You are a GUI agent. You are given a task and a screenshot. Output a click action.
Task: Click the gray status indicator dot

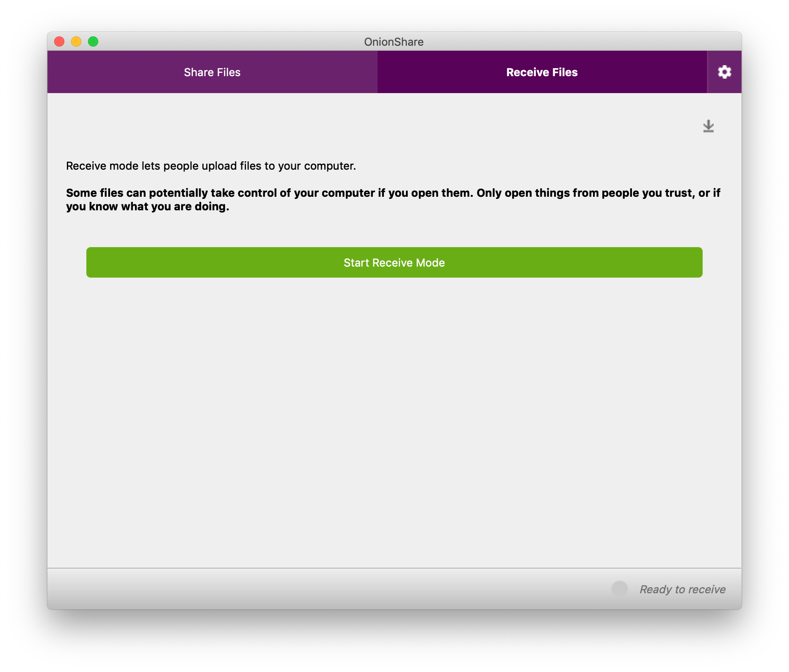(620, 589)
